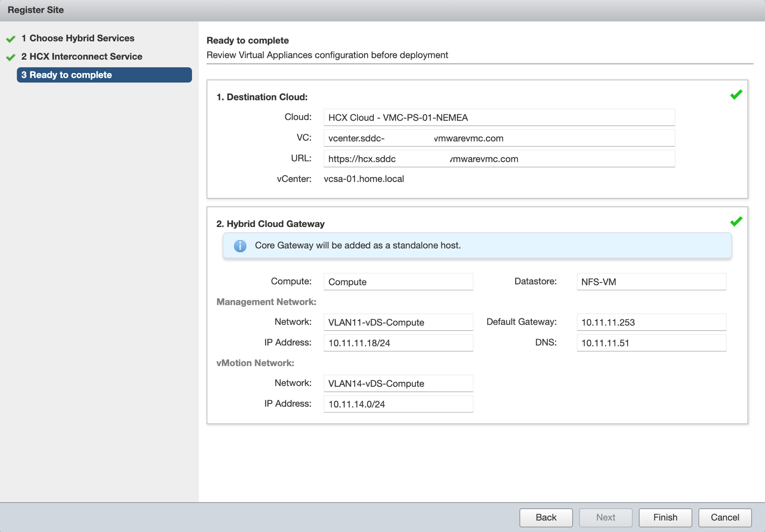Click the Destination Cloud section green checkmark
The image size is (765, 532).
pyautogui.click(x=736, y=95)
